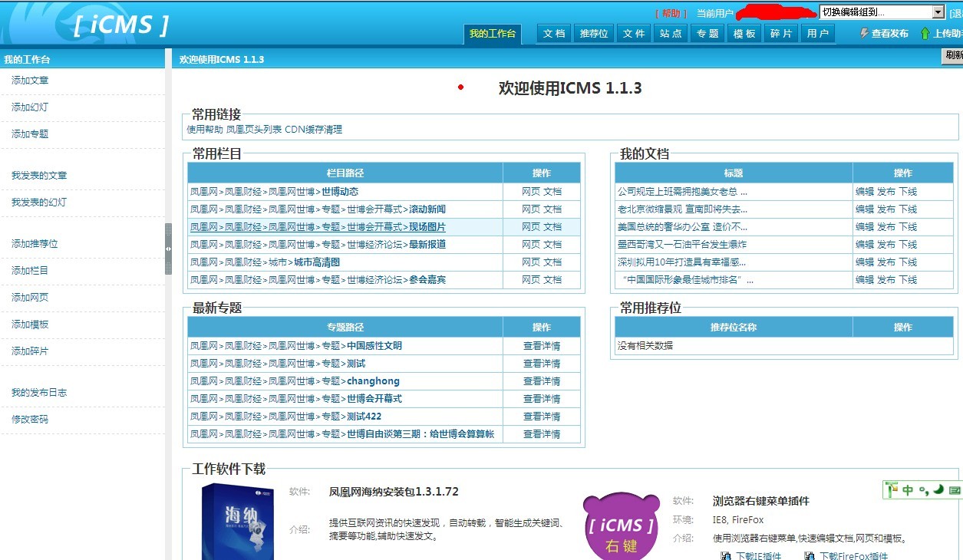
Task: Click 网页 in the 最新报道 row
Action: [x=531, y=245]
